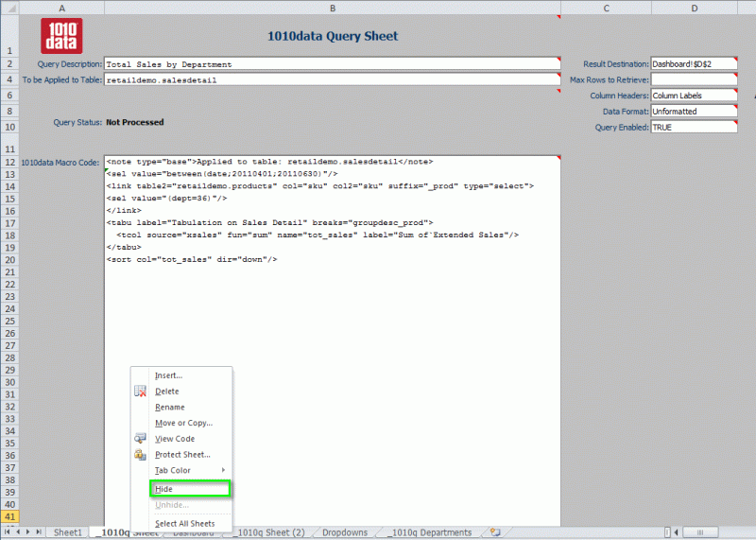
Task: Select row 41 header
Action: (9, 516)
